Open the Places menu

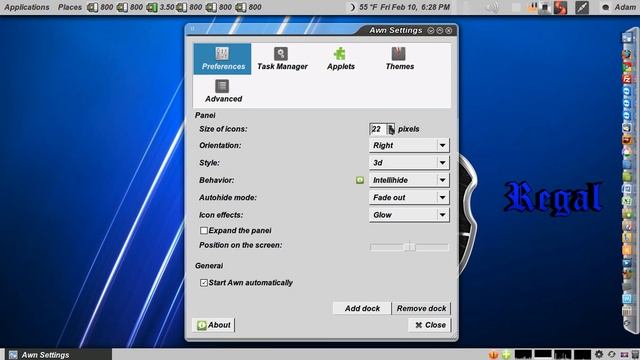tap(70, 7)
